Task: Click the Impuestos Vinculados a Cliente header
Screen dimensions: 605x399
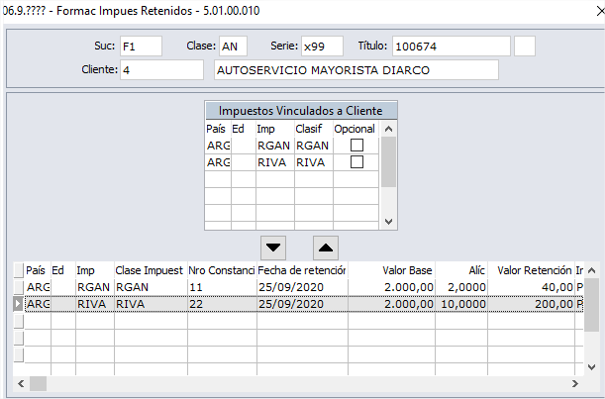Action: pos(301,111)
